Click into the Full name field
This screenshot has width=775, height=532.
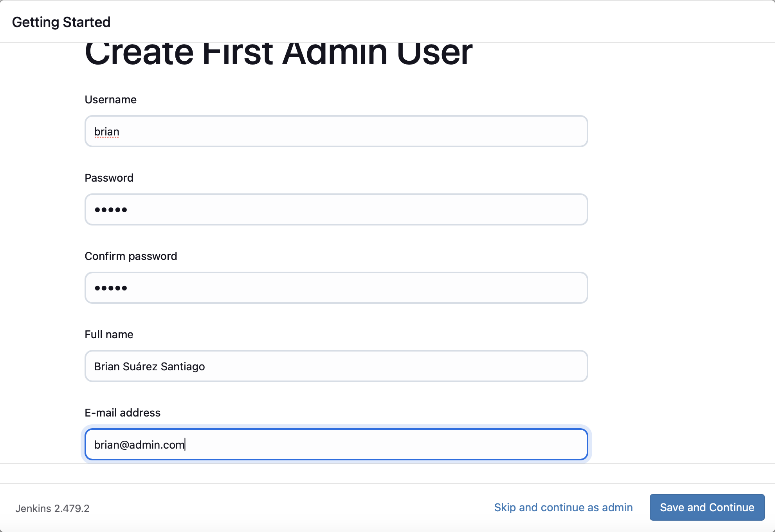(x=336, y=366)
